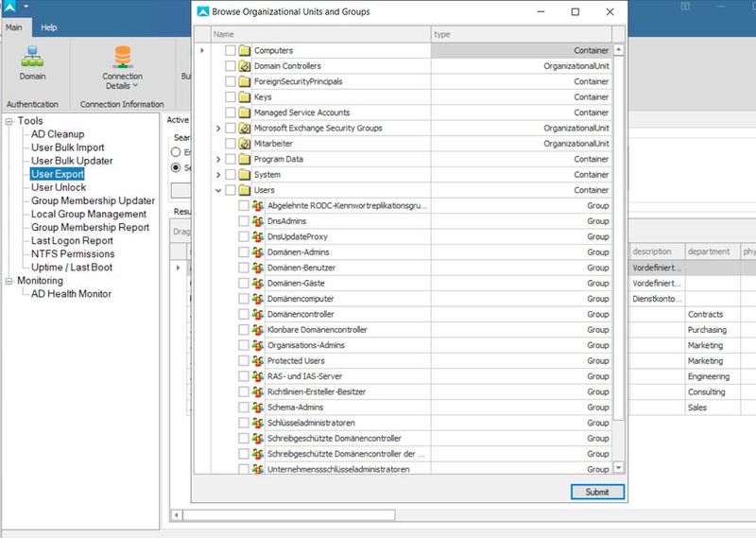
Task: Click the Domain authentication icon
Action: pos(32,57)
